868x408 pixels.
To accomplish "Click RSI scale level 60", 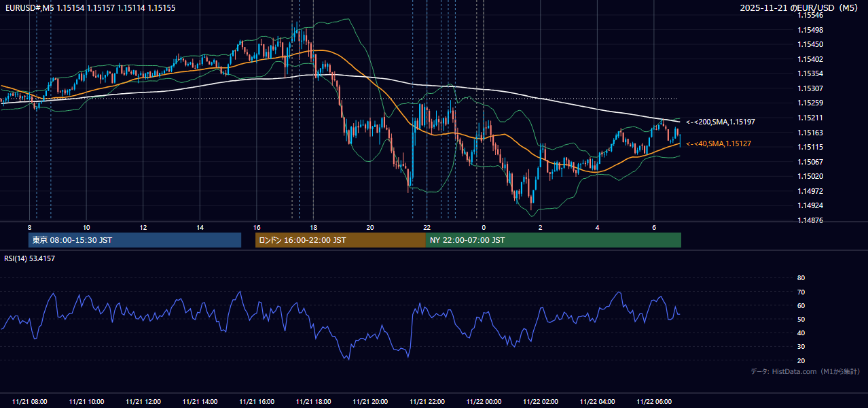I will point(801,305).
